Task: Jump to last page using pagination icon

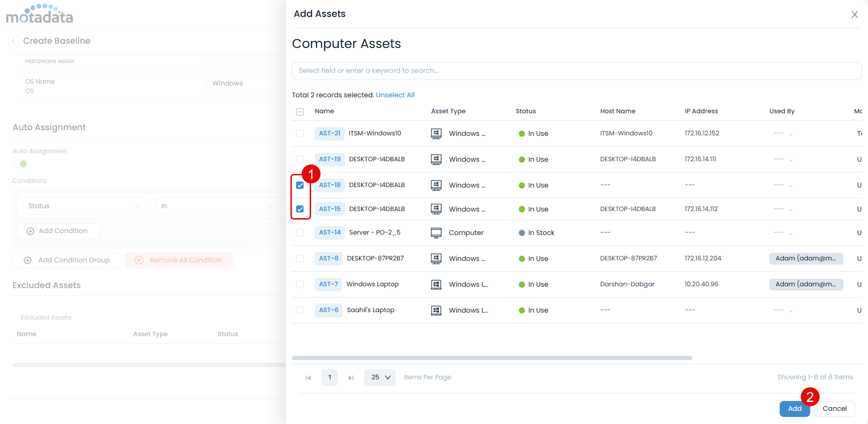Action: coord(351,377)
